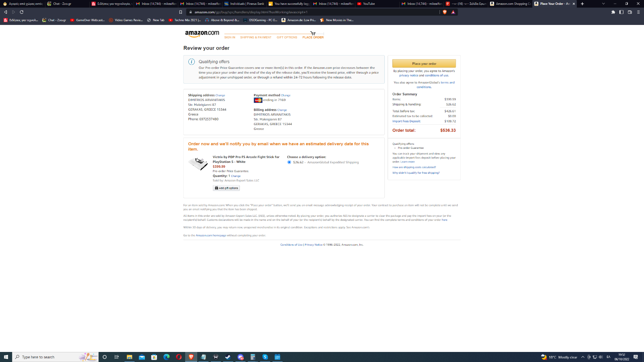Screen dimensions: 644x362
Task: Click the Amazon.com logo
Action: (x=202, y=34)
